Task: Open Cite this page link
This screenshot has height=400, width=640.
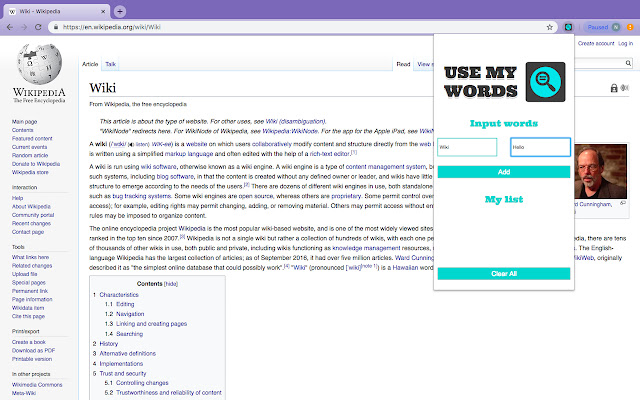Action: 28,316
